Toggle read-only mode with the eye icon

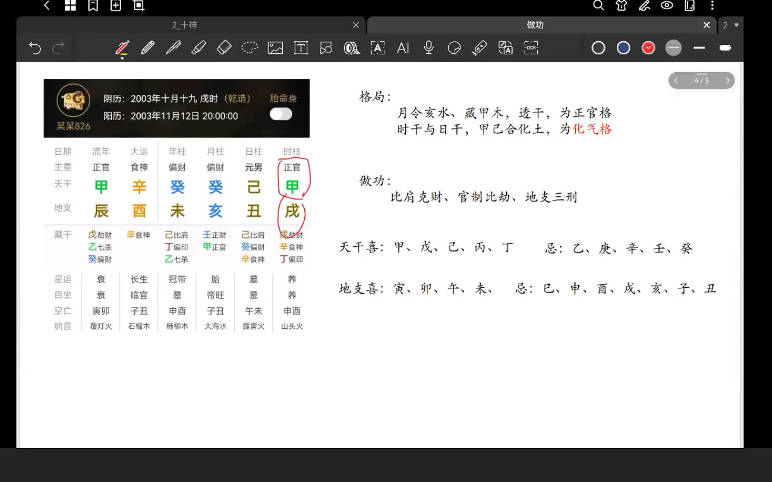coord(667,6)
